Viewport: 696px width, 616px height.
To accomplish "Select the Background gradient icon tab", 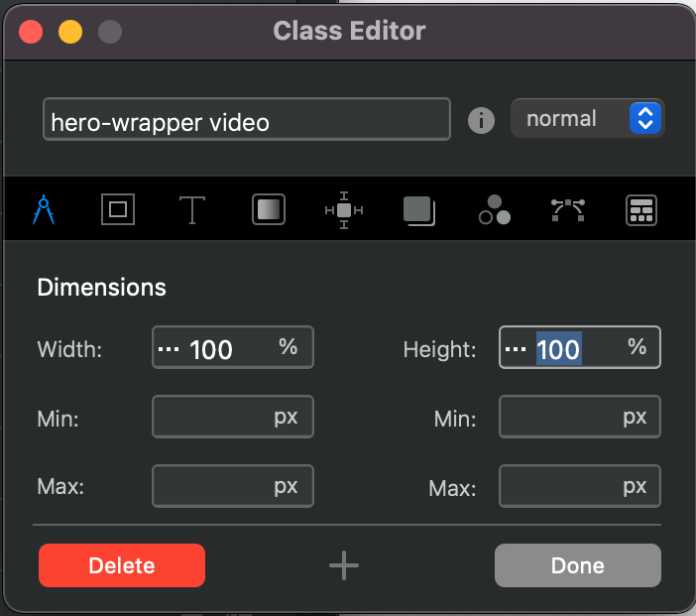I will point(269,209).
